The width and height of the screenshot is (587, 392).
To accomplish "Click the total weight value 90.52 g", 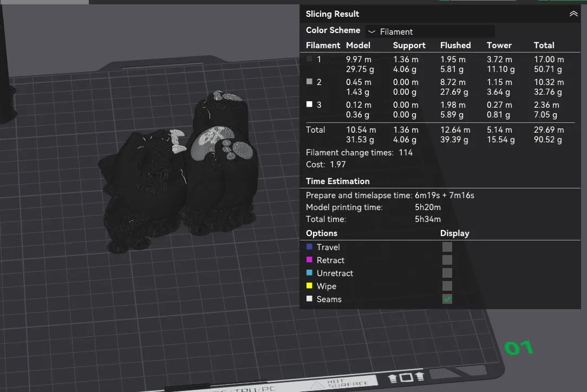I will (547, 140).
